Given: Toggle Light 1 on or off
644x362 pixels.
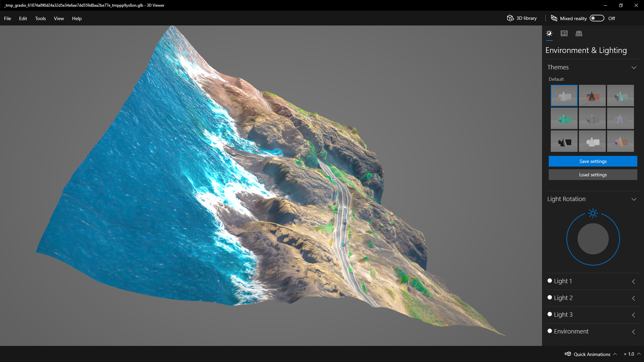Looking at the screenshot, I should [x=550, y=281].
